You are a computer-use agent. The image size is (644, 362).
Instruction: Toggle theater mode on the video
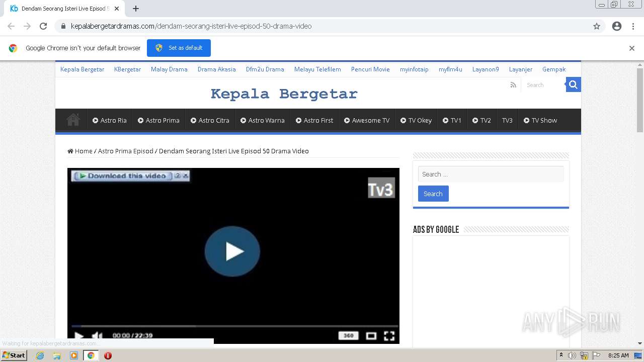click(371, 335)
